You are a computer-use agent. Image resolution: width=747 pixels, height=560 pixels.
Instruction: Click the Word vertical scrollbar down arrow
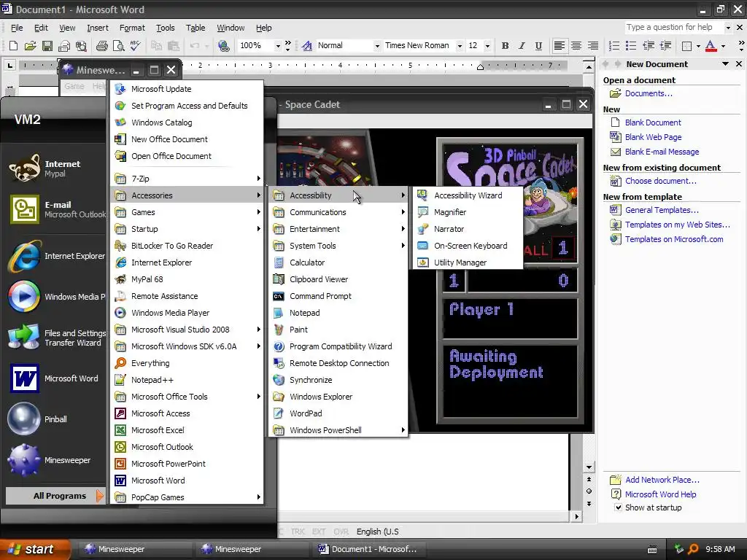click(589, 467)
